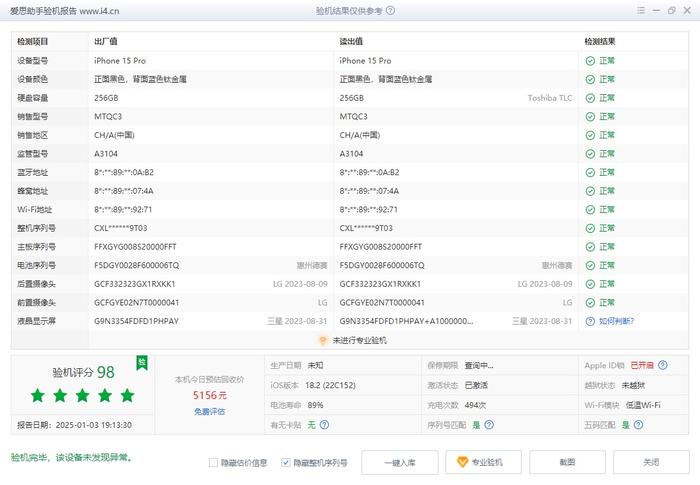Click the question icon beside 如何判断?
The image size is (700, 485).
click(x=590, y=321)
